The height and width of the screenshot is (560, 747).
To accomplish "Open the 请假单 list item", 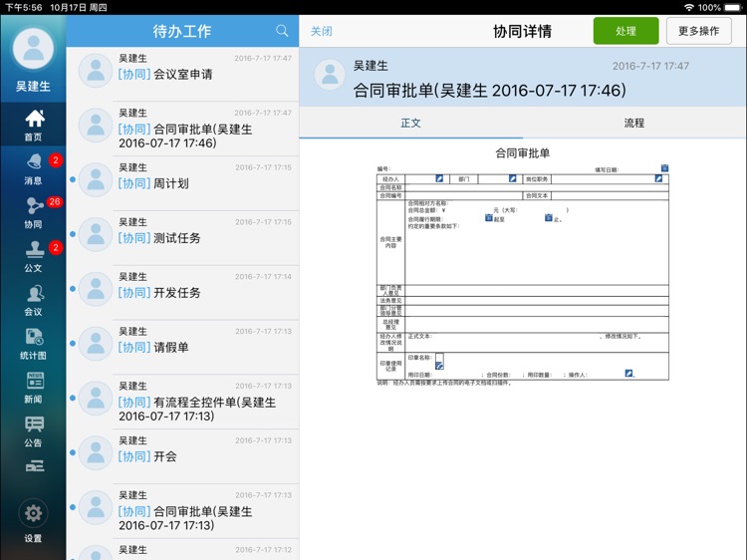I will (x=182, y=347).
